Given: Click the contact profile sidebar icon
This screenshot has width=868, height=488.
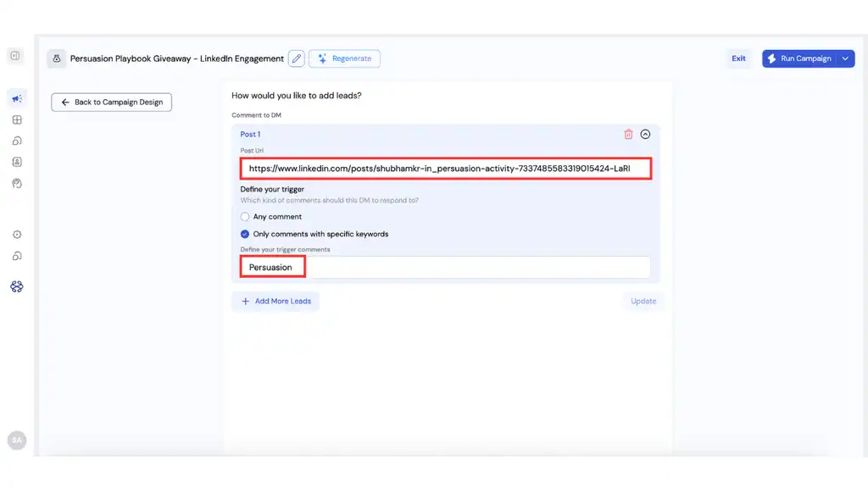Looking at the screenshot, I should coord(17,162).
